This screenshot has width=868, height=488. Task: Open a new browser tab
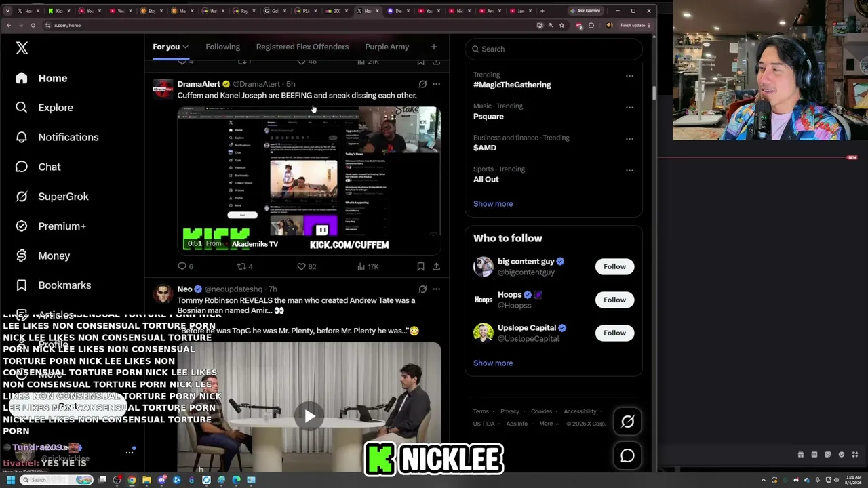coord(542,11)
